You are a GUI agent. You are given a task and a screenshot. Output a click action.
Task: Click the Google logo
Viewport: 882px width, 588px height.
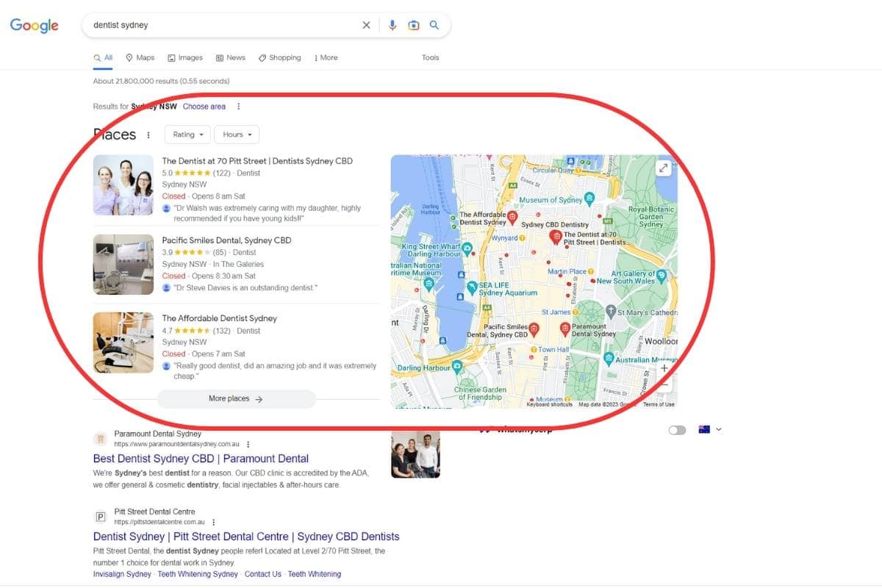tap(34, 26)
